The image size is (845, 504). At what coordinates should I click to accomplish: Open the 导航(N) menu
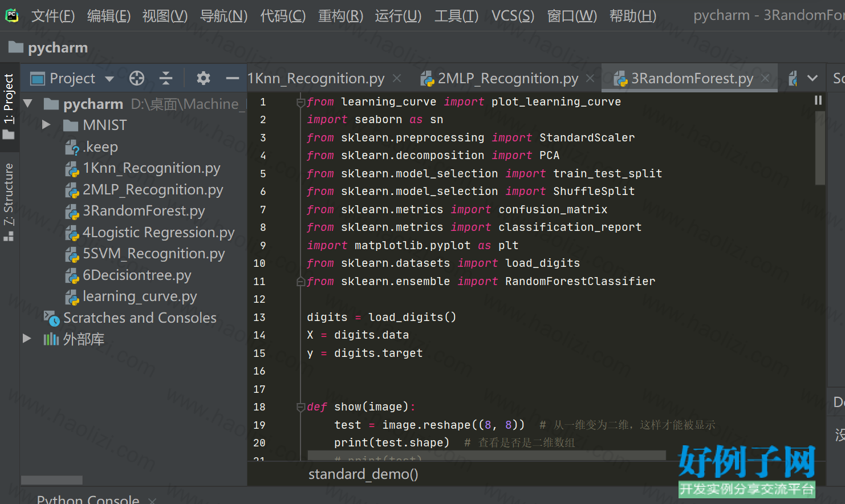224,15
